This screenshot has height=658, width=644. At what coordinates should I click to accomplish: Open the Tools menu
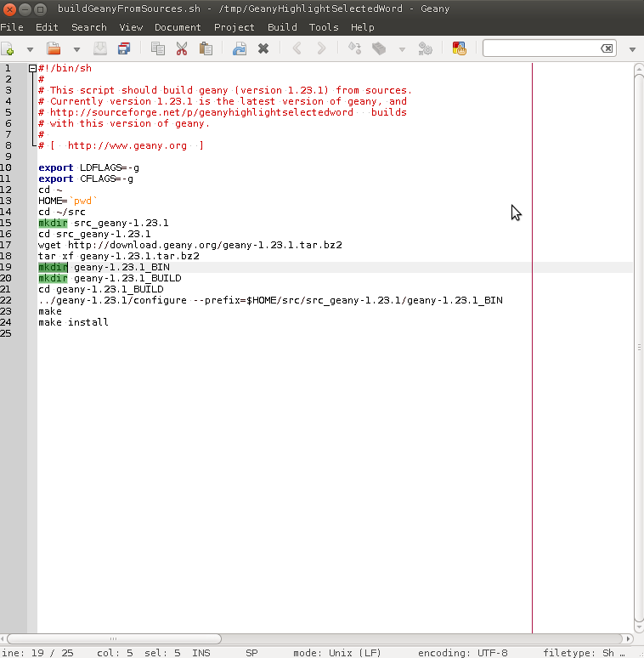[323, 27]
